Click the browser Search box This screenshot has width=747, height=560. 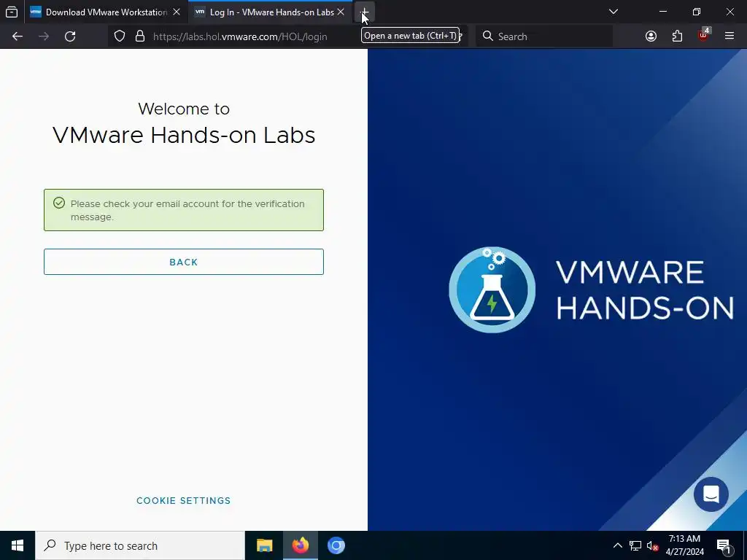544,36
